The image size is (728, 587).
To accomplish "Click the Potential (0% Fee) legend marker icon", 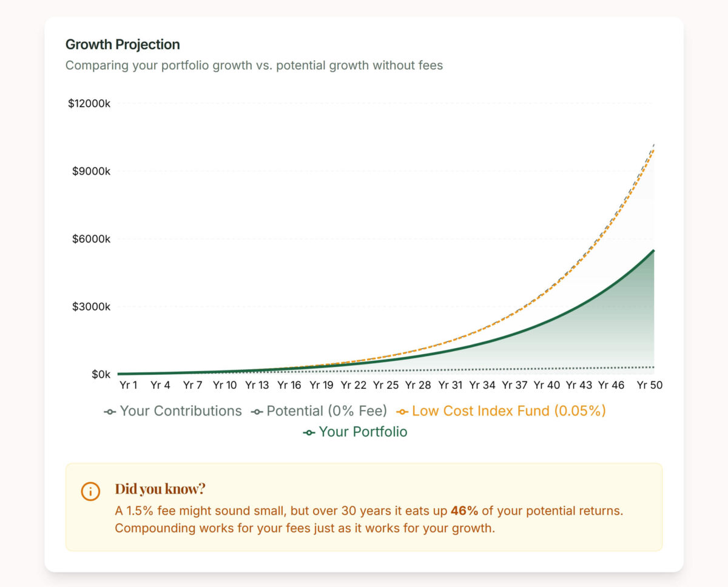I will click(257, 412).
